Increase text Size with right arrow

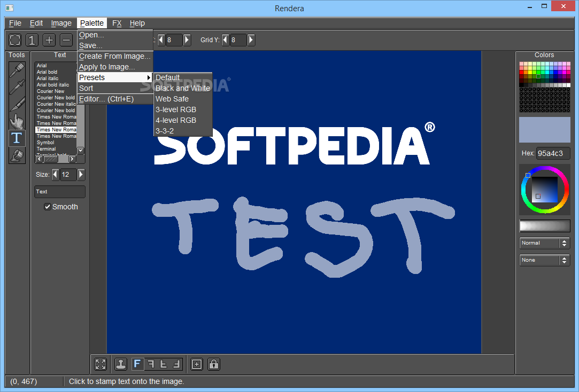(81, 175)
